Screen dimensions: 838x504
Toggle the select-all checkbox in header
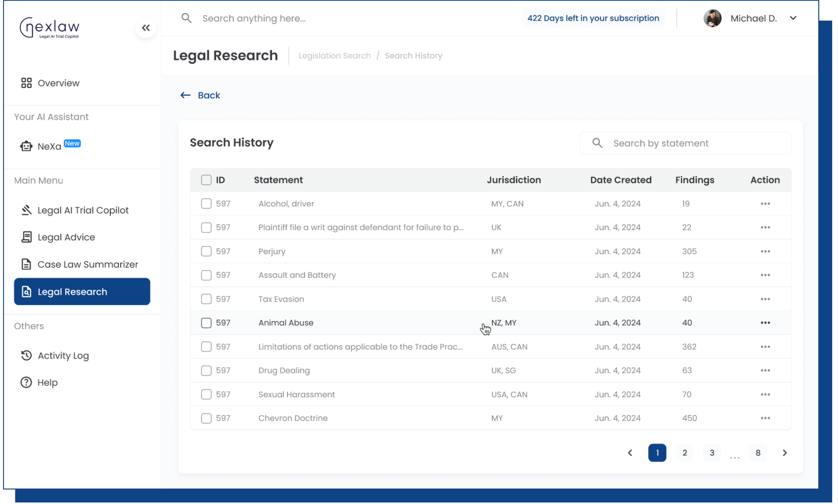[206, 180]
